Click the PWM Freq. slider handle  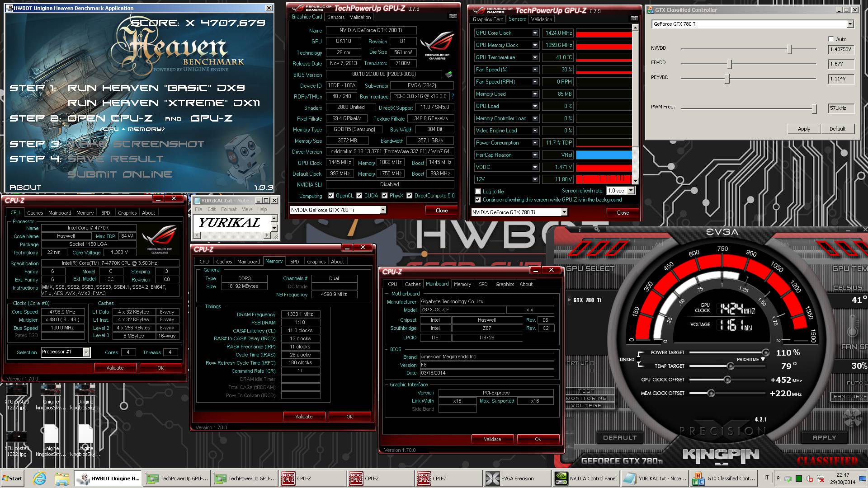pos(814,108)
